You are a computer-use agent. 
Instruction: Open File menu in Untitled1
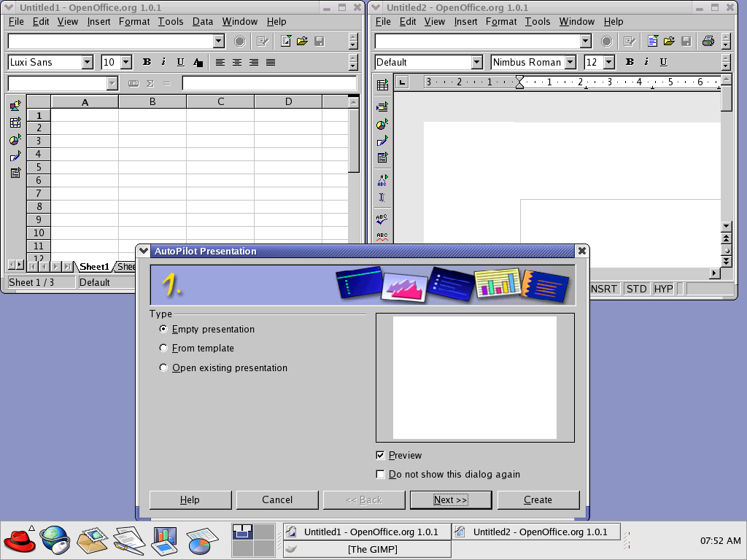[16, 21]
